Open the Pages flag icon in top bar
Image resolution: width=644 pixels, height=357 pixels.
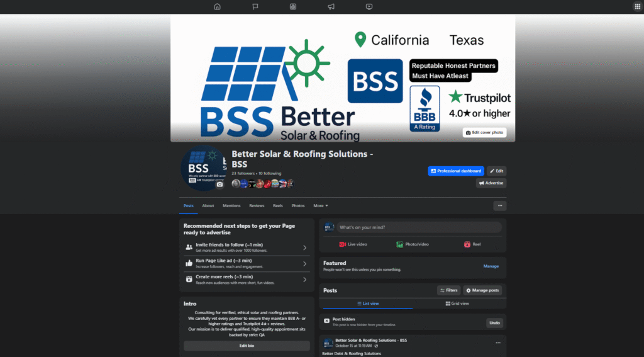coord(255,7)
